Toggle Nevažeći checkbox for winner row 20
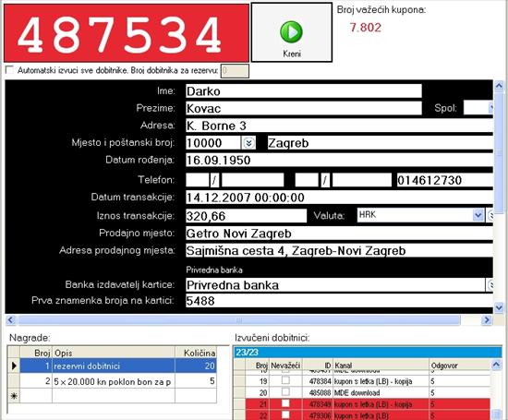The image size is (508, 420). [x=285, y=391]
